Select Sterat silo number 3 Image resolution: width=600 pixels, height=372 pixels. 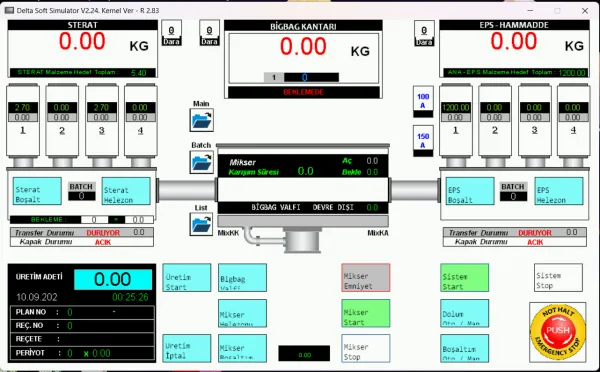click(102, 120)
